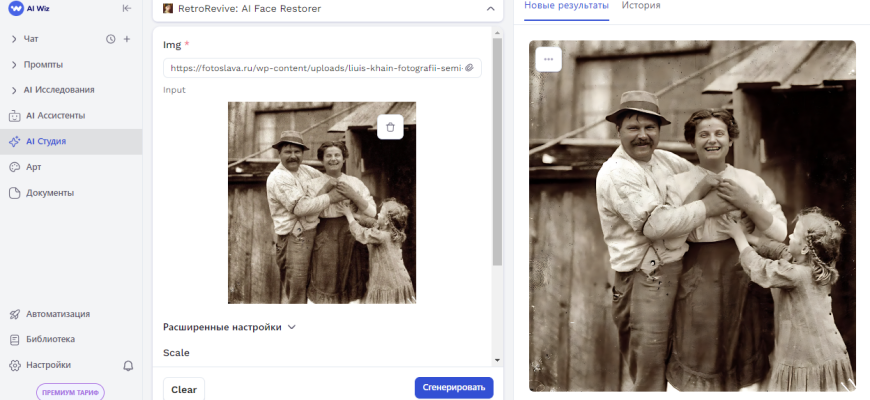
Task: Click the Премиум тариф badge
Action: click(70, 392)
